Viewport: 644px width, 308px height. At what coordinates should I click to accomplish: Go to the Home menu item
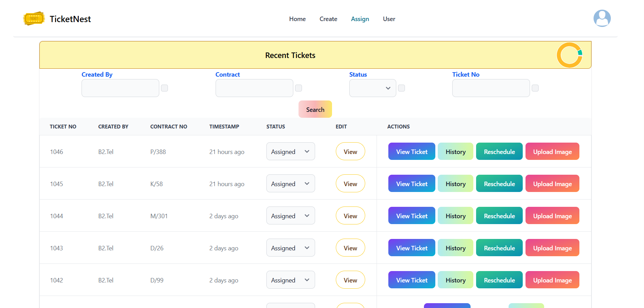click(x=297, y=19)
